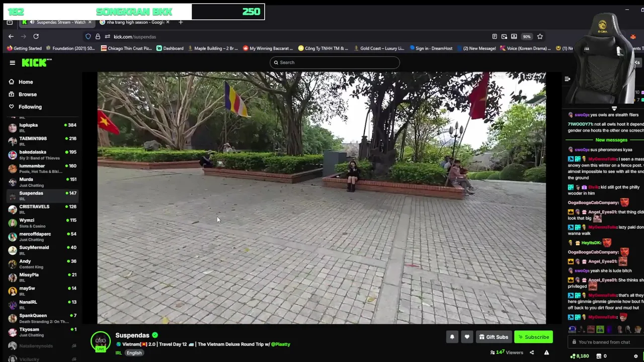Open CRISTRAVELS channel in sidebar
Screen dimensions: 644x362
(x=42, y=209)
